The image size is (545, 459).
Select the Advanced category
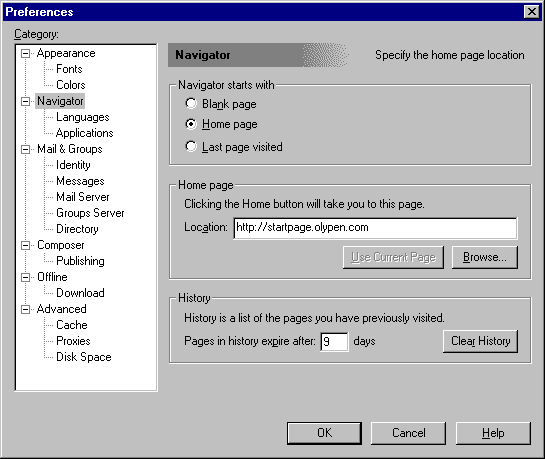coord(62,309)
